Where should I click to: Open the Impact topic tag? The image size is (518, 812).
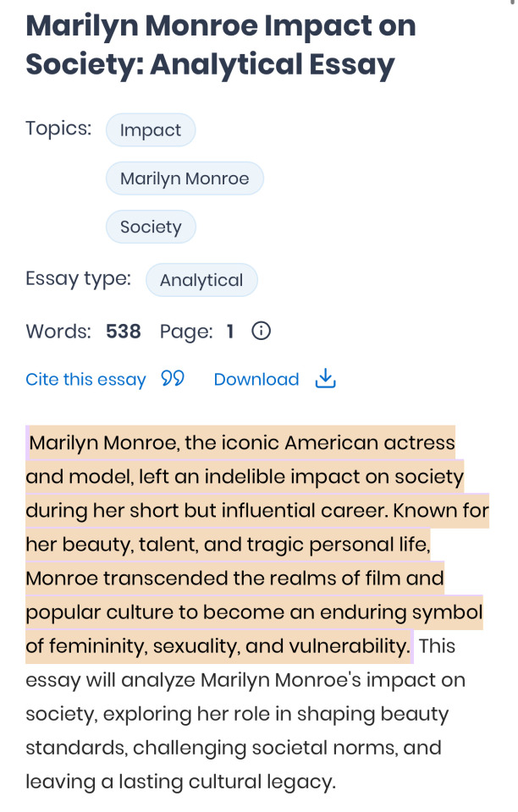(151, 130)
